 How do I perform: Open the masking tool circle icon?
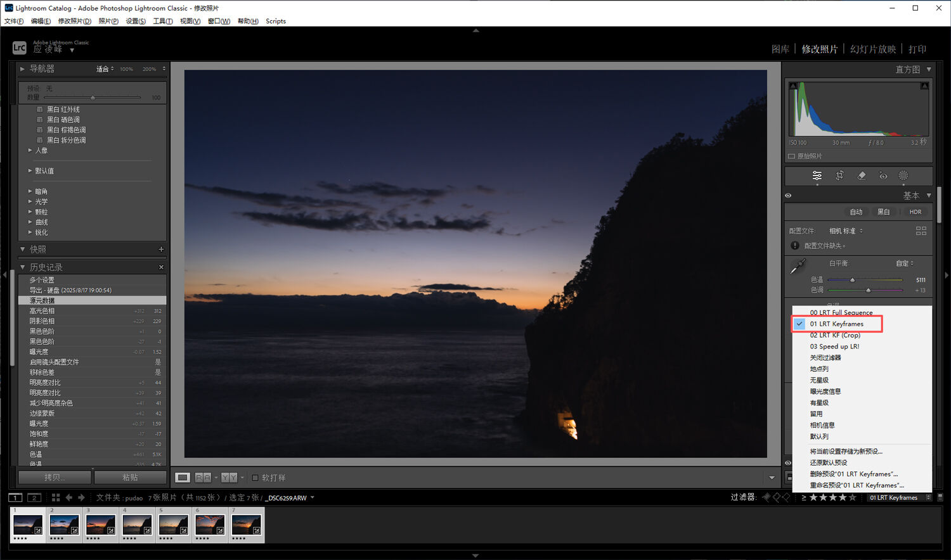(903, 175)
